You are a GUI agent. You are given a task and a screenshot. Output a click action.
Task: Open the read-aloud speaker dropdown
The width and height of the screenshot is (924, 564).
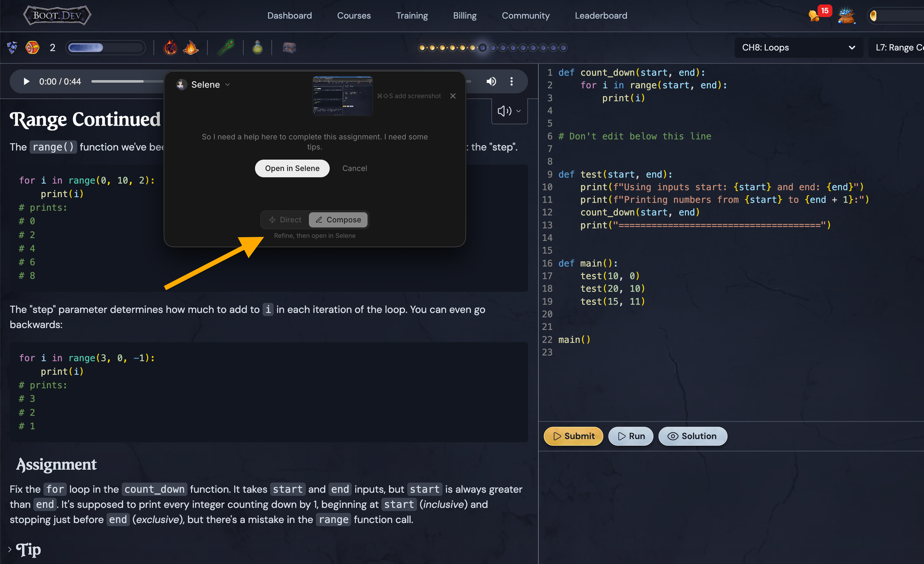click(509, 111)
